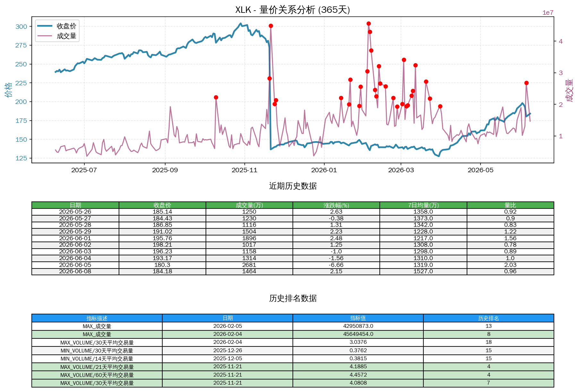This screenshot has width=578, height=392.
Task: Click the 近期历史数据 section heading
Action: click(293, 186)
